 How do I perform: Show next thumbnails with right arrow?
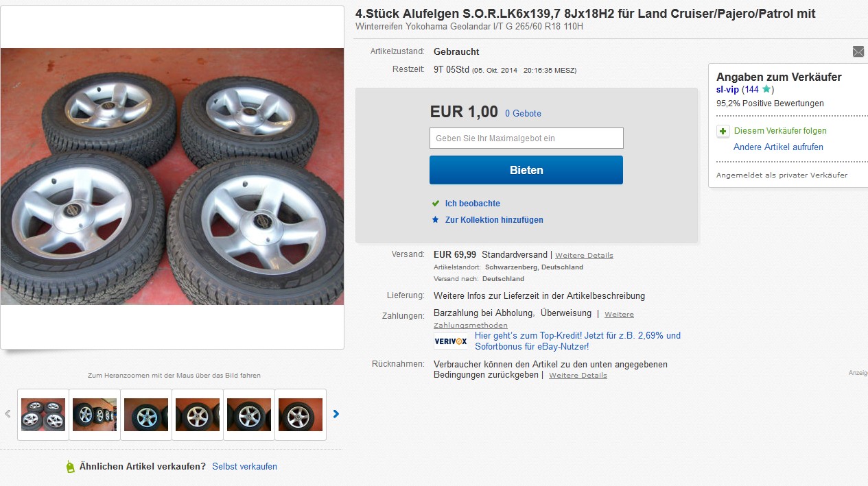pos(336,414)
